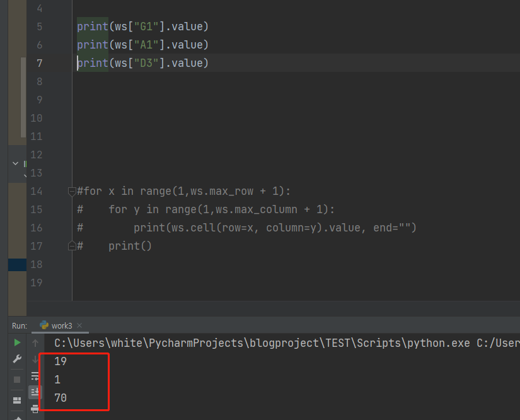
Task: Jump down the stack trace with down arrow
Action: (35, 359)
